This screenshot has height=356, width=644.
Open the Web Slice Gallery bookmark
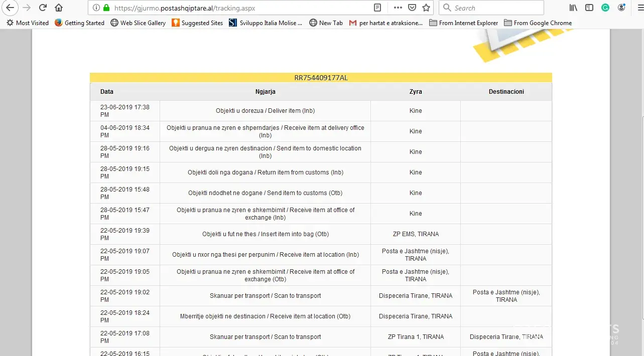(138, 23)
